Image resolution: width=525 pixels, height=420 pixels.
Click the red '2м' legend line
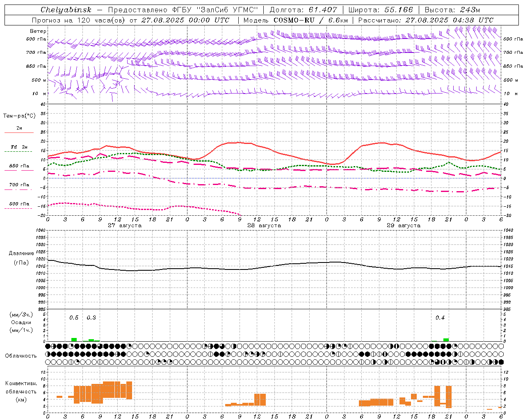click(19, 132)
